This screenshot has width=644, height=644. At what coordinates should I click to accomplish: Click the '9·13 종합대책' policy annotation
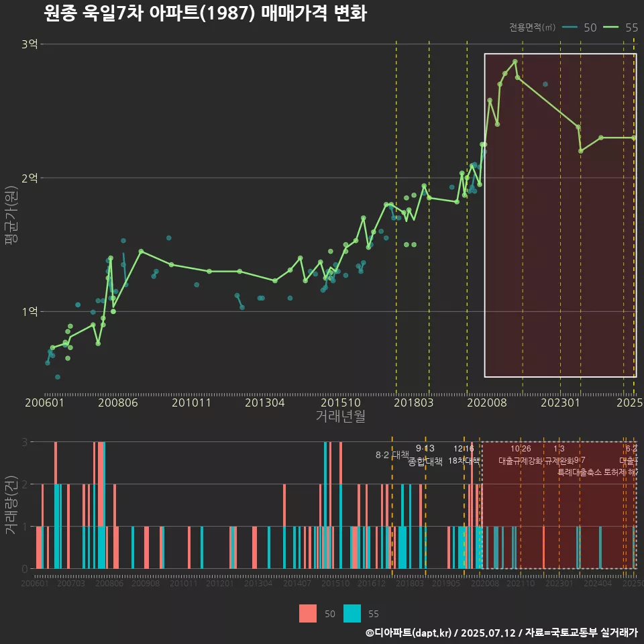(425, 455)
